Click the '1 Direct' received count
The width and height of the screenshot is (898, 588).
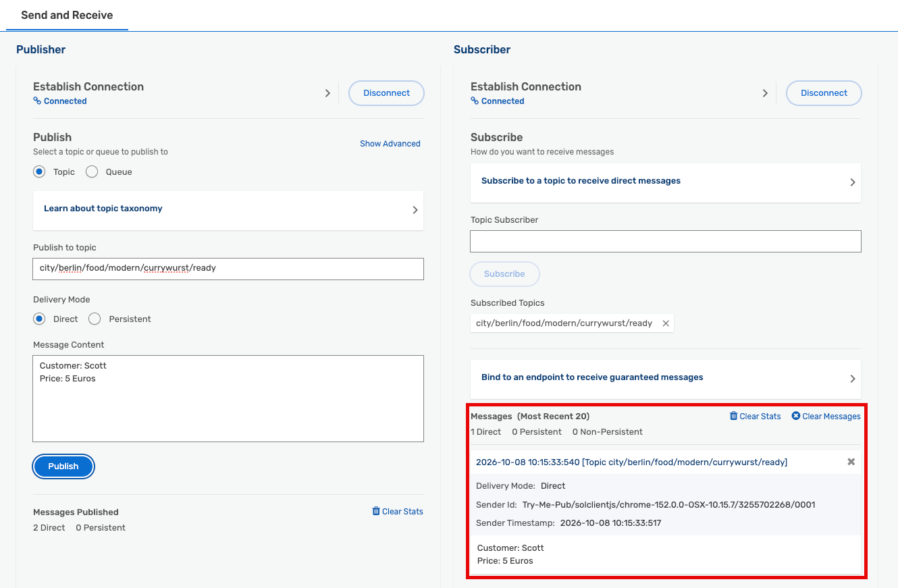[486, 432]
